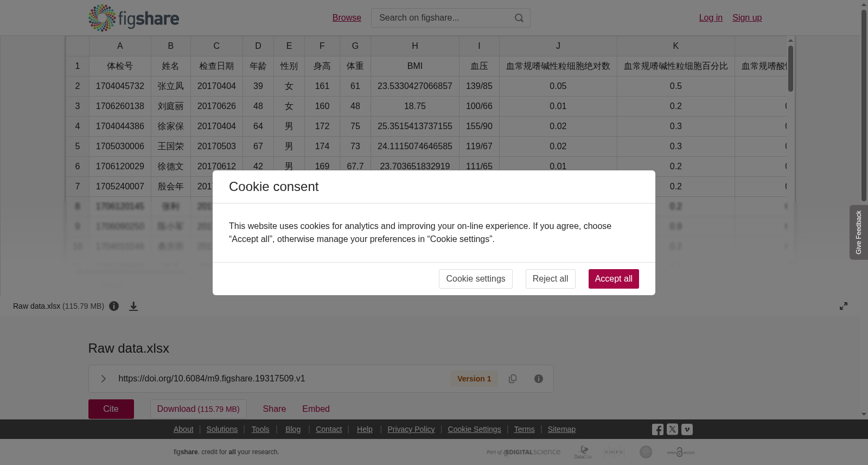Open the Tools footer link

coord(260,429)
